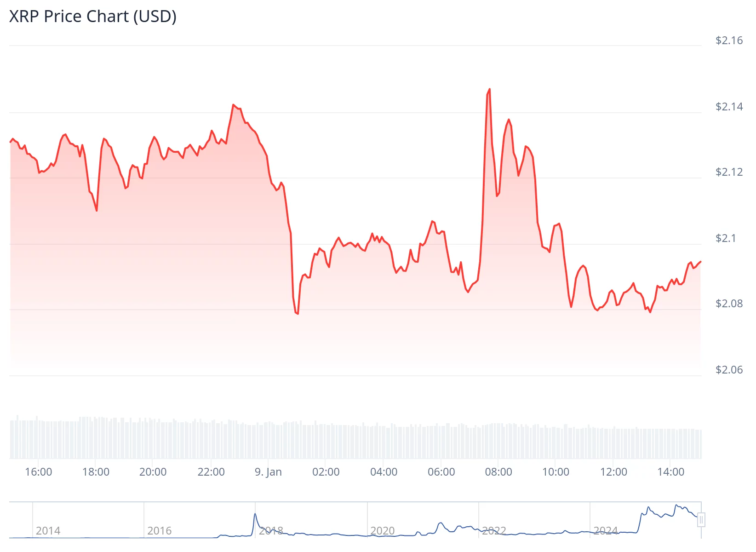Click the 2022 label in the navigator

coord(494,531)
